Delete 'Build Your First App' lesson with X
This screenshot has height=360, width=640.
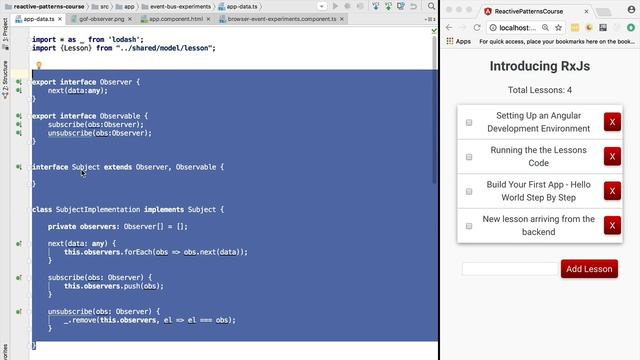click(x=612, y=191)
